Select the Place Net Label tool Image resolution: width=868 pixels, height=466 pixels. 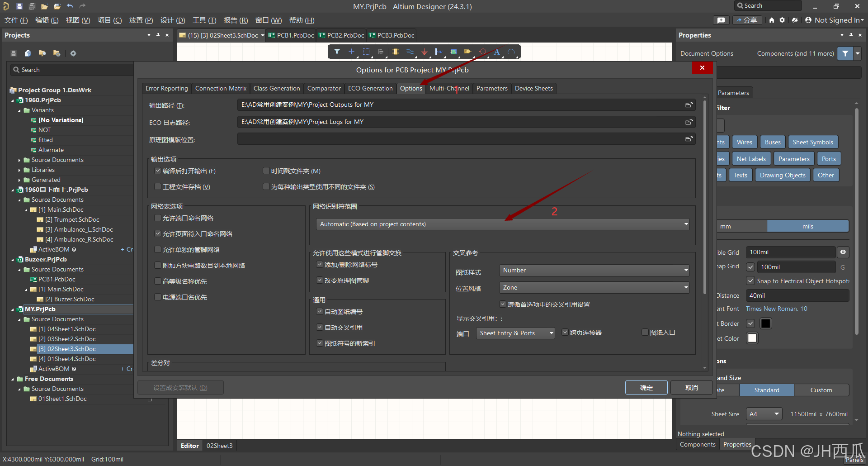tap(439, 52)
